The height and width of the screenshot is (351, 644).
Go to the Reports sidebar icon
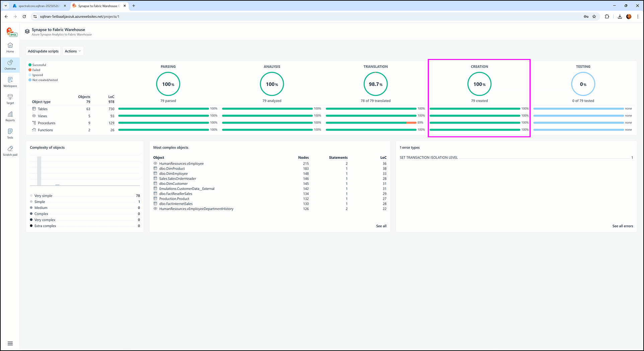click(10, 117)
